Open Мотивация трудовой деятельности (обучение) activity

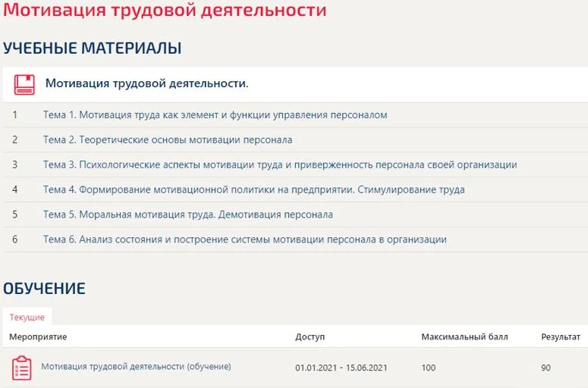point(136,366)
